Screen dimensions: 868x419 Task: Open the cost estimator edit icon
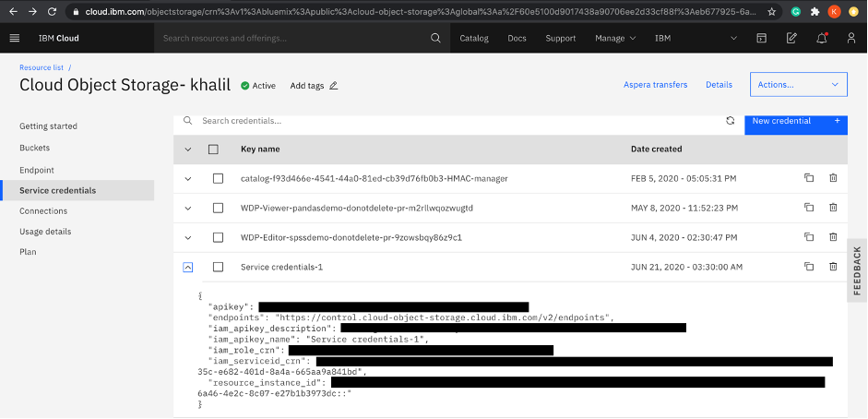pyautogui.click(x=791, y=38)
